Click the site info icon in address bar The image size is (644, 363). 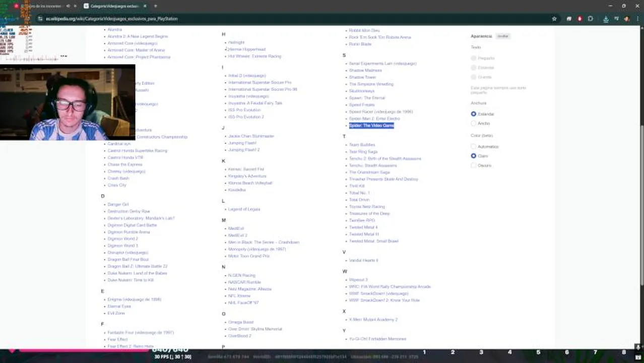[40, 19]
